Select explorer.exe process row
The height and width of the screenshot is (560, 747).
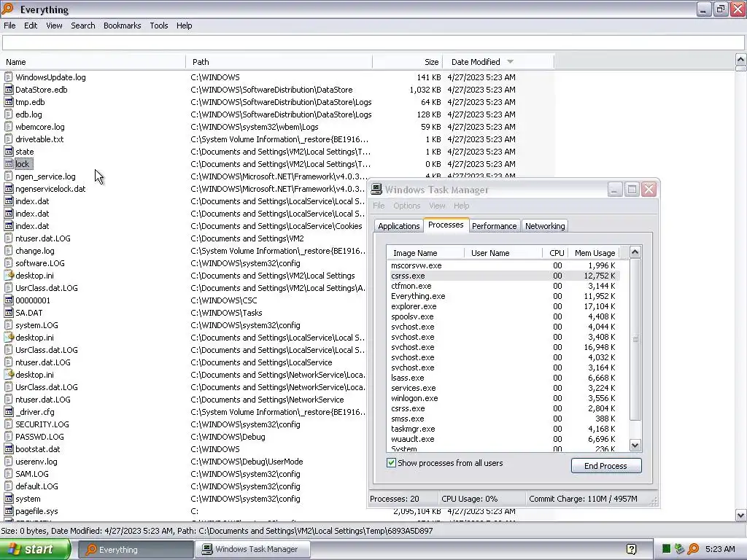503,306
